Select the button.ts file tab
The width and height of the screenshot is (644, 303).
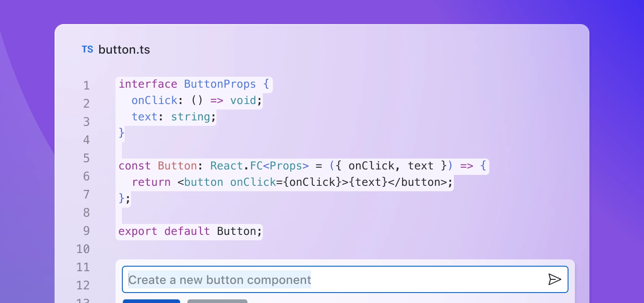pos(124,50)
